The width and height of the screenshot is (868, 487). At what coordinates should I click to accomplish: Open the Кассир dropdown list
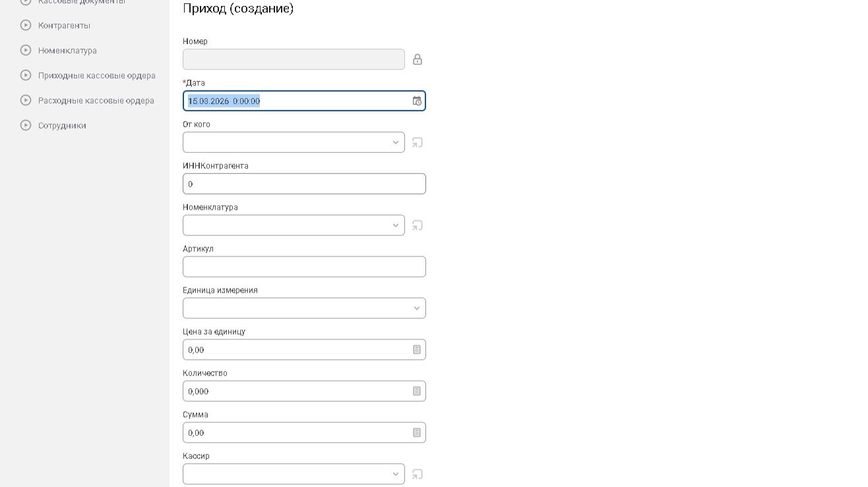click(396, 474)
